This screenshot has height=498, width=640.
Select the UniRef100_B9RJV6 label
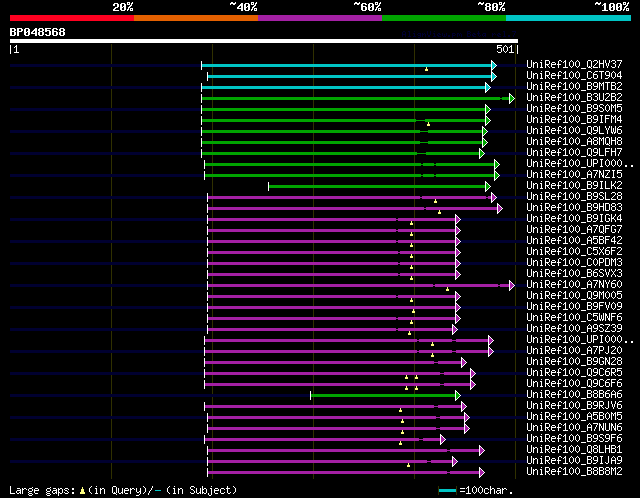coord(574,406)
